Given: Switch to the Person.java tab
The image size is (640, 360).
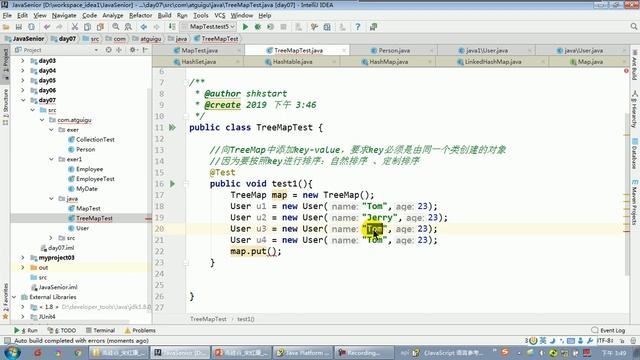Looking at the screenshot, I should pos(393,51).
